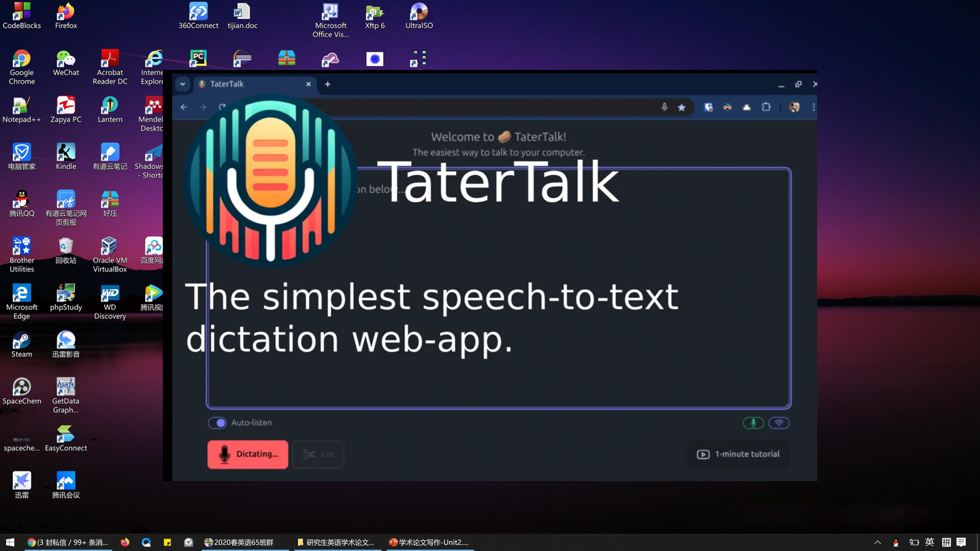The width and height of the screenshot is (980, 551).
Task: Open Steam desktop shortcut
Action: click(x=22, y=344)
